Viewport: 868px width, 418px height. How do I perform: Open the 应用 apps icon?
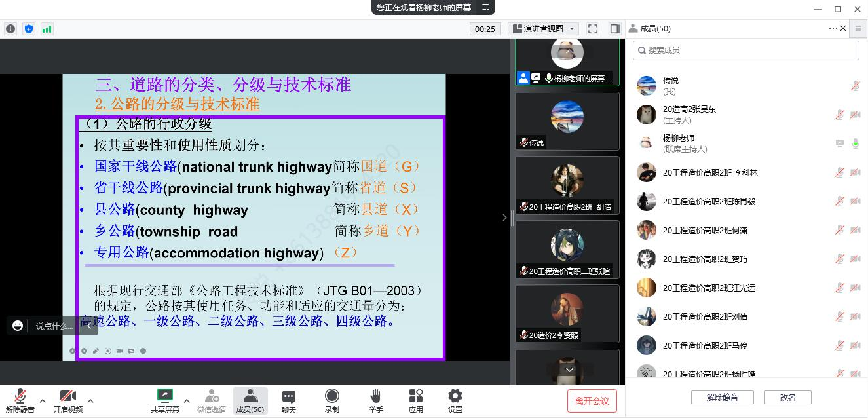coord(416,400)
